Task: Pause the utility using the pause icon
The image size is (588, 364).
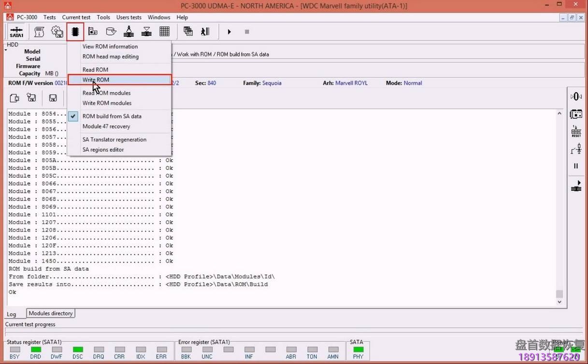Action: [576, 166]
